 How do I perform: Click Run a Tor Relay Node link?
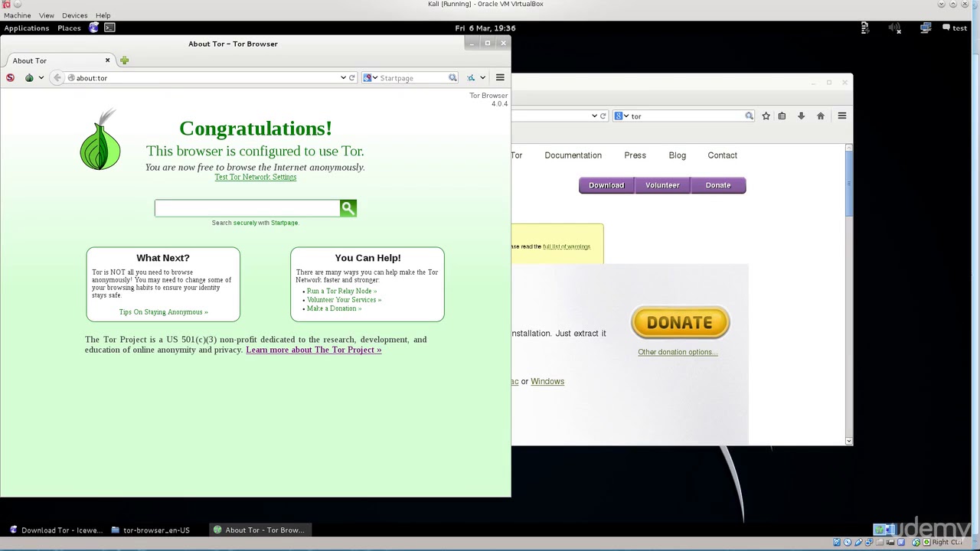click(341, 291)
